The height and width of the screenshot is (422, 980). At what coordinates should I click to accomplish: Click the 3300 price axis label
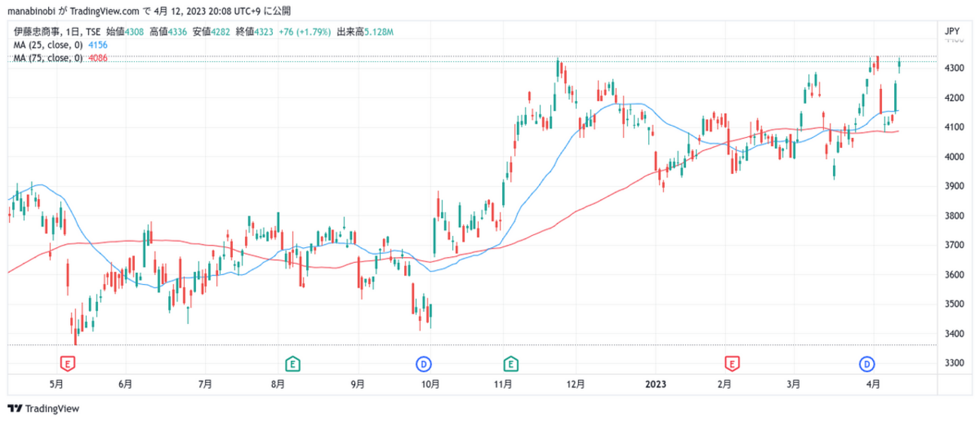(954, 363)
